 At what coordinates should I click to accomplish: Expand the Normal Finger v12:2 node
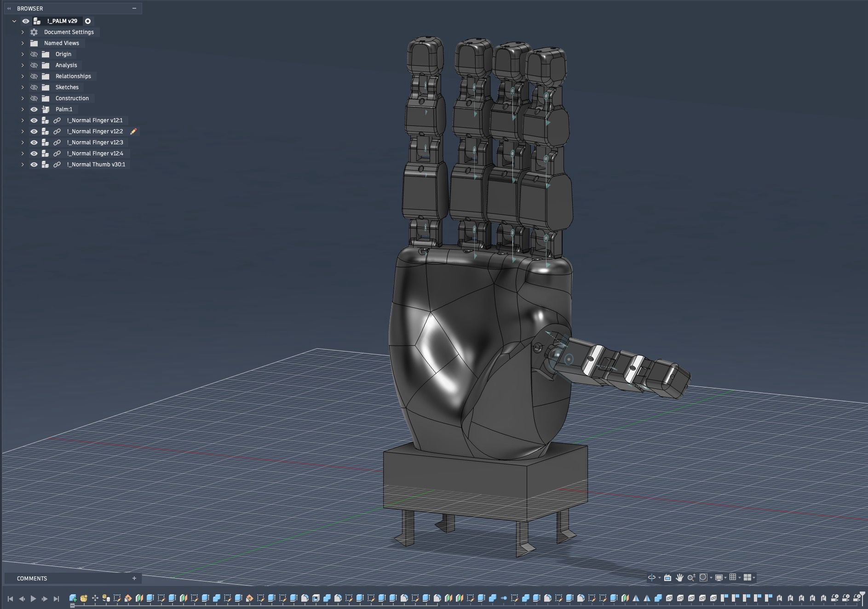pos(23,131)
